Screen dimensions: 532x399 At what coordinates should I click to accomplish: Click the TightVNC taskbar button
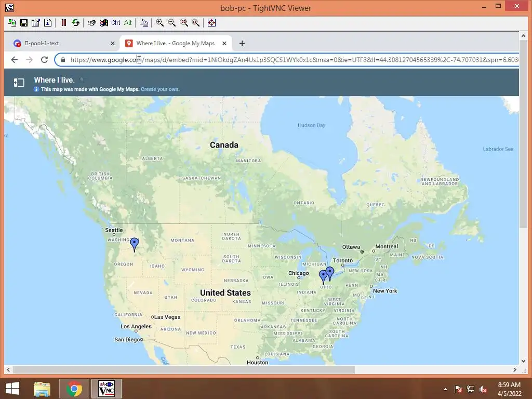(x=107, y=389)
